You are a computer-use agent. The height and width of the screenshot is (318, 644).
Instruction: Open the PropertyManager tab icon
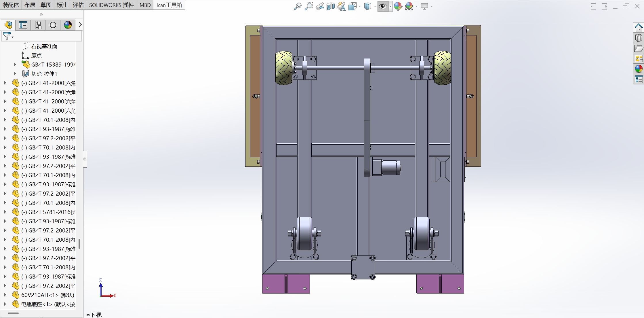point(23,25)
